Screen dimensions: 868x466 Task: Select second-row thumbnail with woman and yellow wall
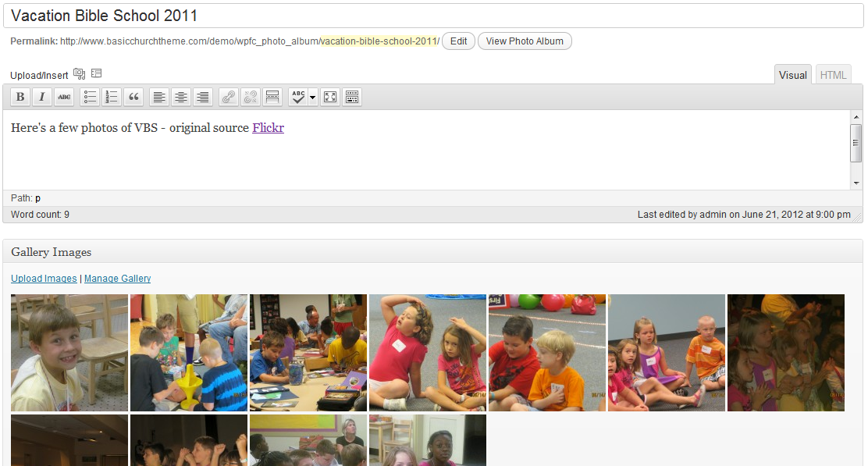click(x=308, y=440)
